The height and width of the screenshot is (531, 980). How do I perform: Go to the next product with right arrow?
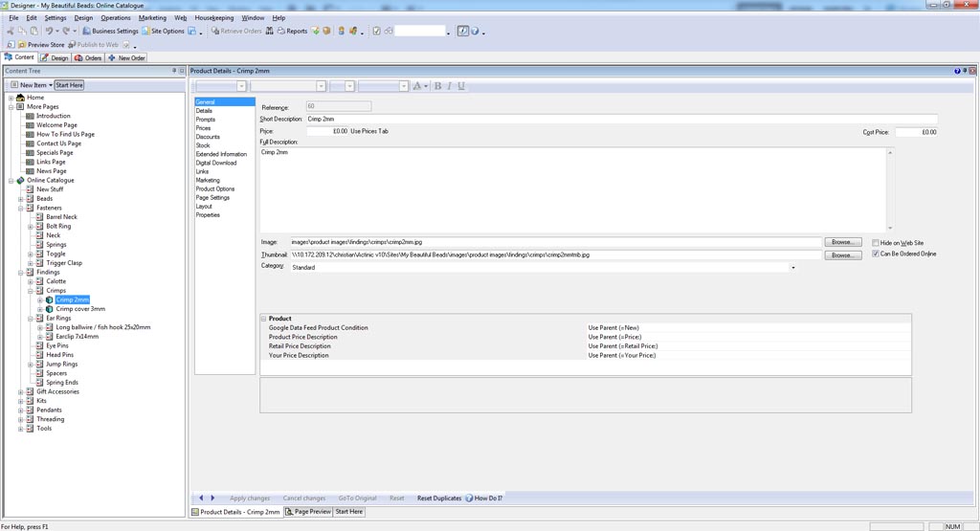(212, 498)
